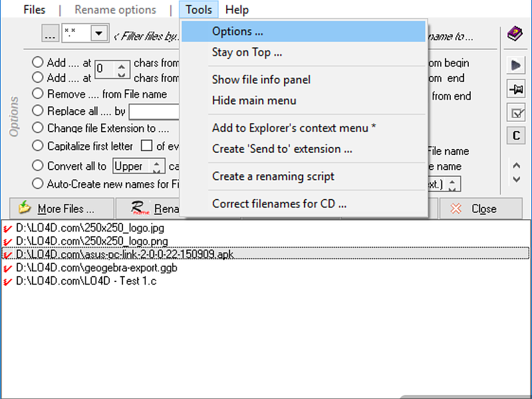
Task: Choose 'Create a renaming script'
Action: tap(303, 176)
